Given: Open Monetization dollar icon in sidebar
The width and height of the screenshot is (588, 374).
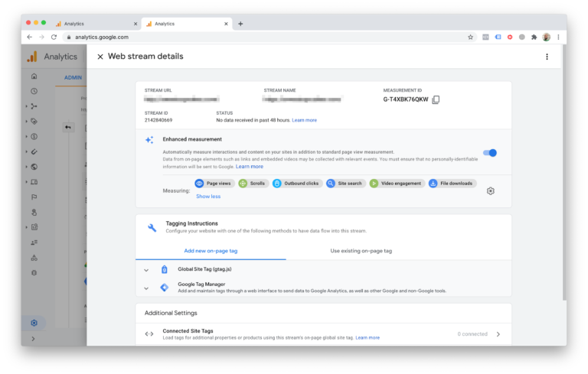Looking at the screenshot, I should (x=34, y=136).
